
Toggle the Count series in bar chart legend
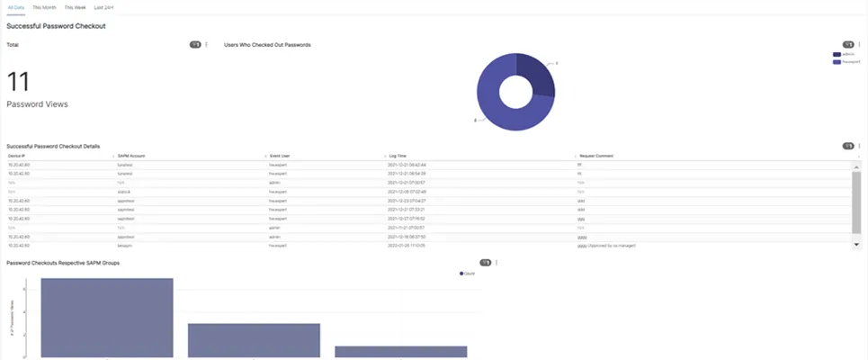point(467,274)
